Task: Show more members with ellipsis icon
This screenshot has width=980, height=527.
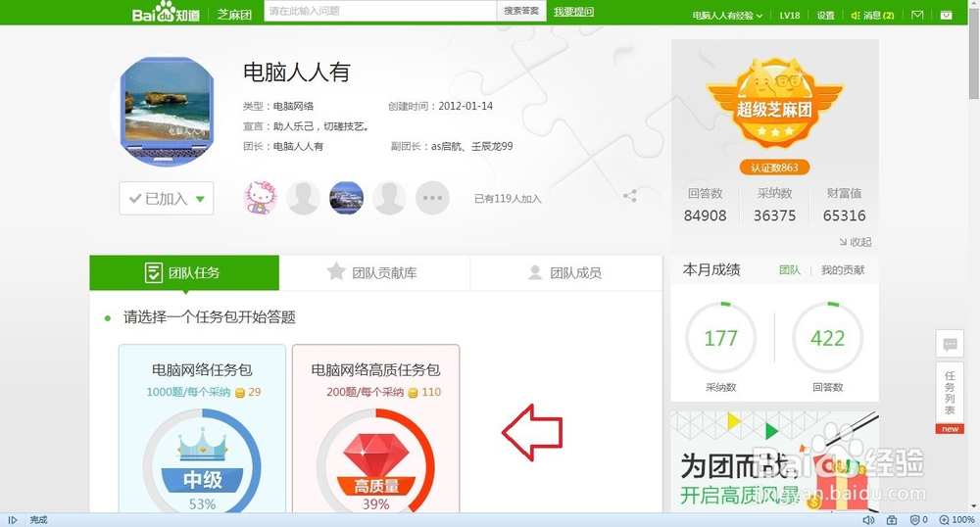Action: click(x=432, y=198)
